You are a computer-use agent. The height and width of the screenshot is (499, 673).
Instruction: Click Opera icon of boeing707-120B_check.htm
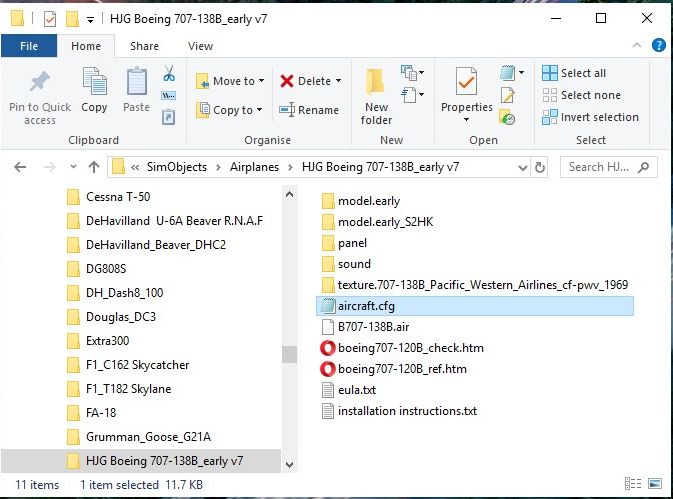(x=327, y=348)
